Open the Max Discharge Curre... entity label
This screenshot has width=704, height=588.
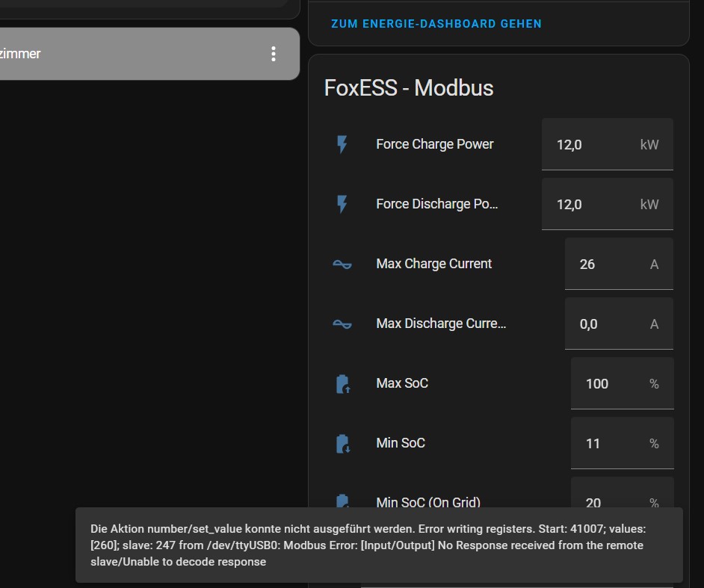(x=441, y=324)
